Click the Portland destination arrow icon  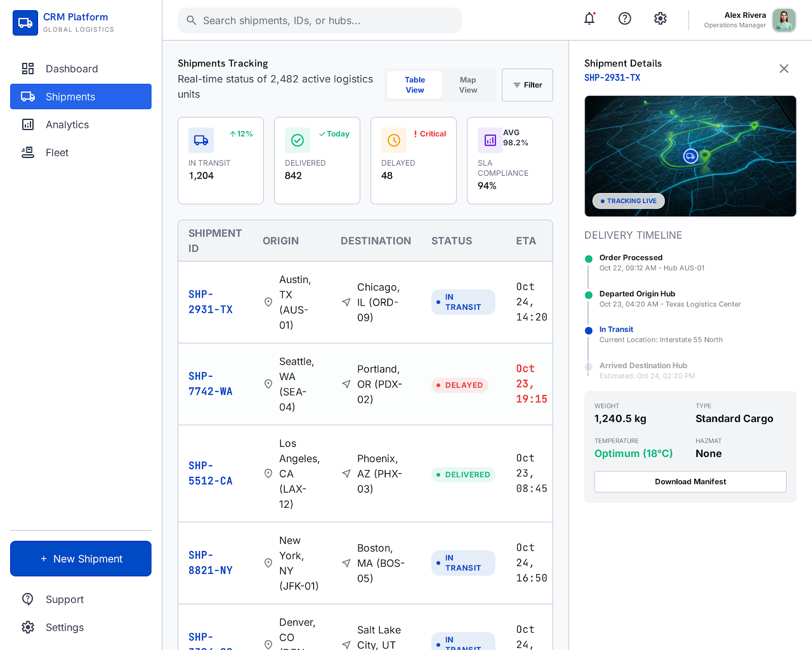346,384
